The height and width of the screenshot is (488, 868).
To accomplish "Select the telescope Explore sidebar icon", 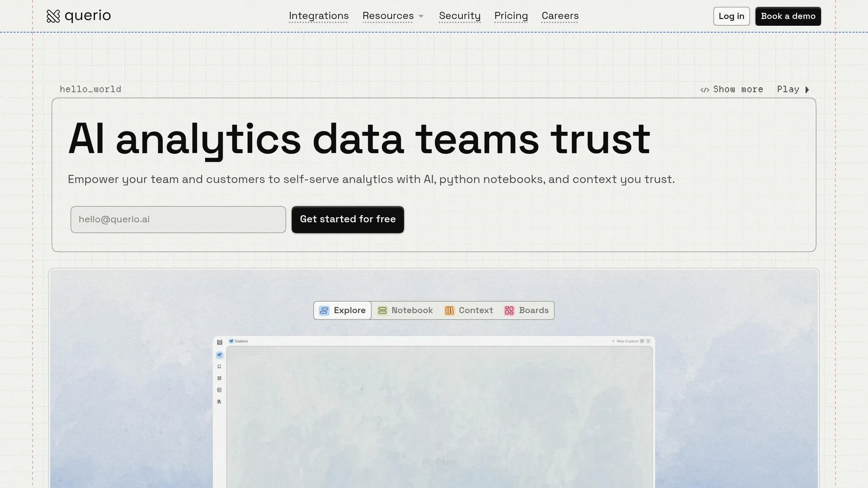I will (x=219, y=355).
